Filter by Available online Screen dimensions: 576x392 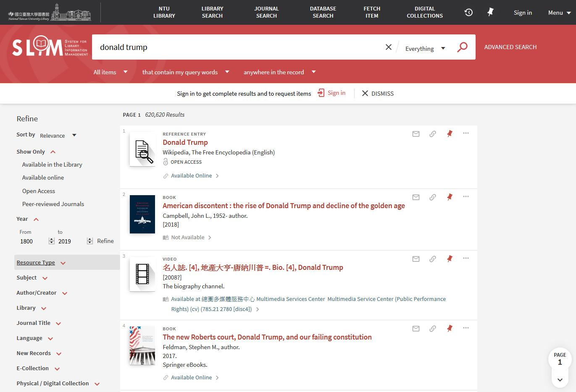tap(43, 178)
